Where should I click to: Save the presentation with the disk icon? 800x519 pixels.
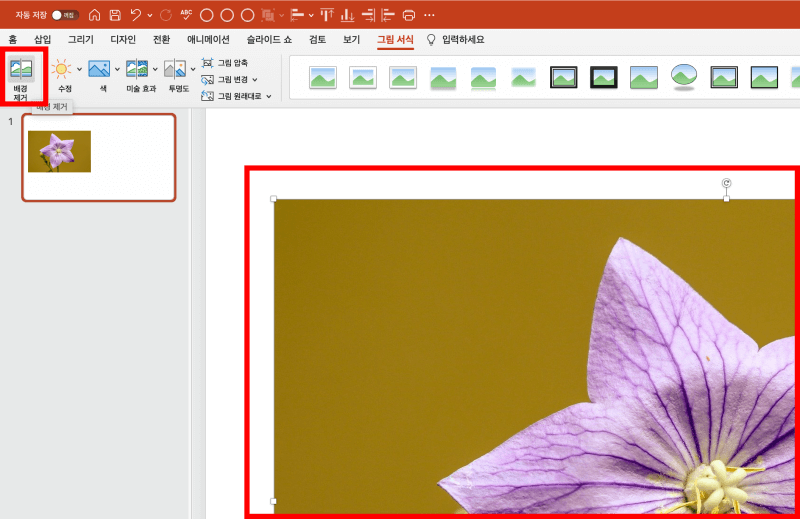click(115, 15)
